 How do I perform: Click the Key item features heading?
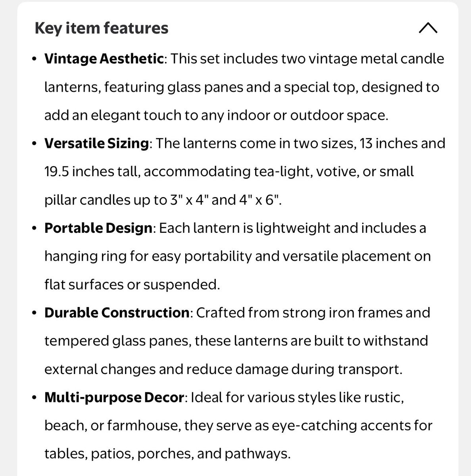(x=102, y=28)
